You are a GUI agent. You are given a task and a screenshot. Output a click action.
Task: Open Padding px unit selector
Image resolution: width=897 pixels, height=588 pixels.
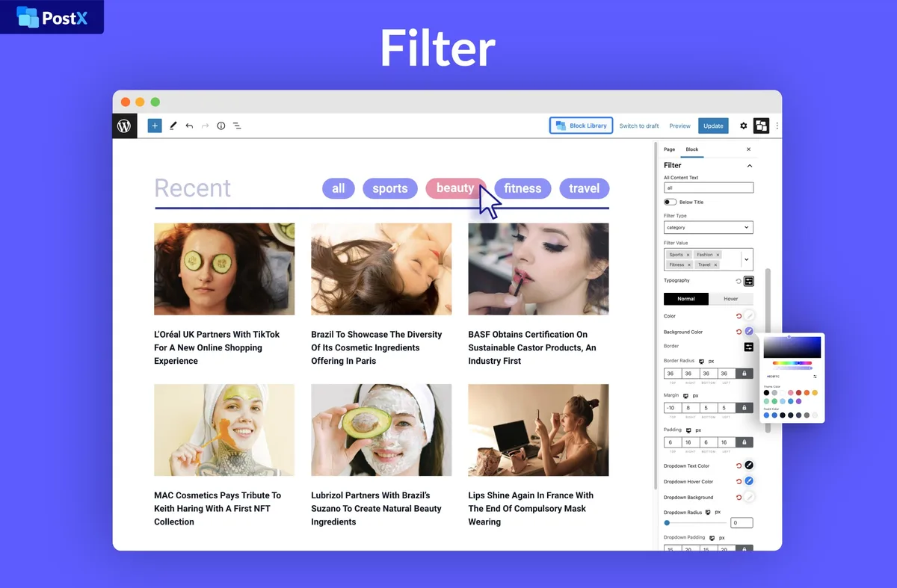pyautogui.click(x=698, y=430)
